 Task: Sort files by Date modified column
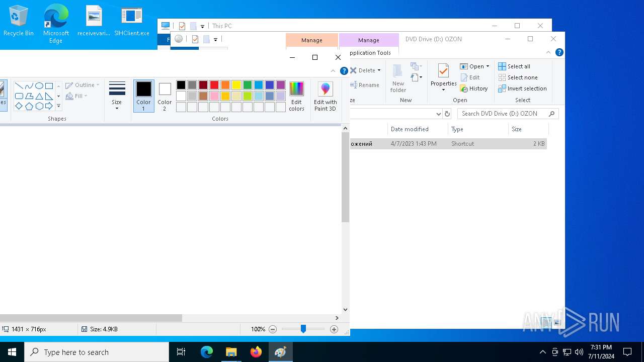(x=418, y=129)
